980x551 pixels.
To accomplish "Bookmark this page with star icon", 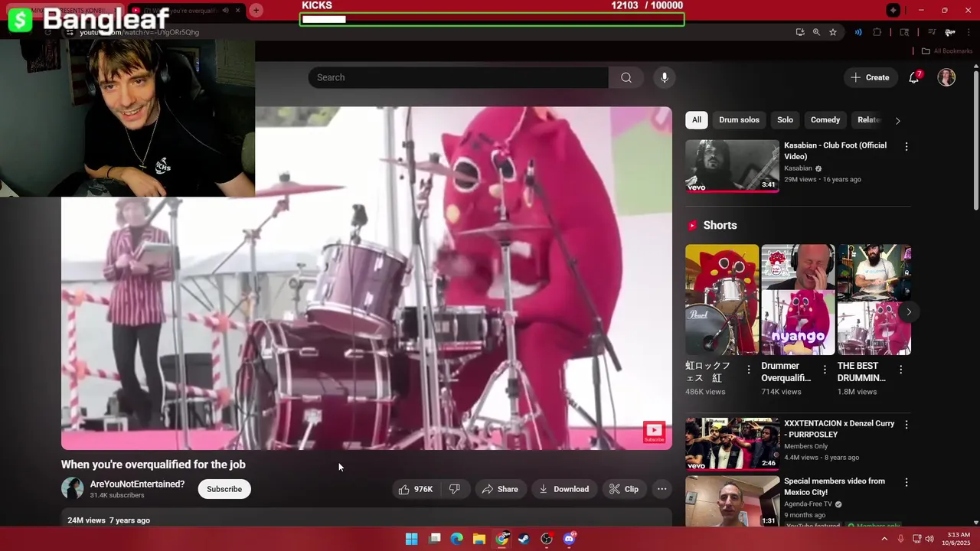I will point(833,32).
